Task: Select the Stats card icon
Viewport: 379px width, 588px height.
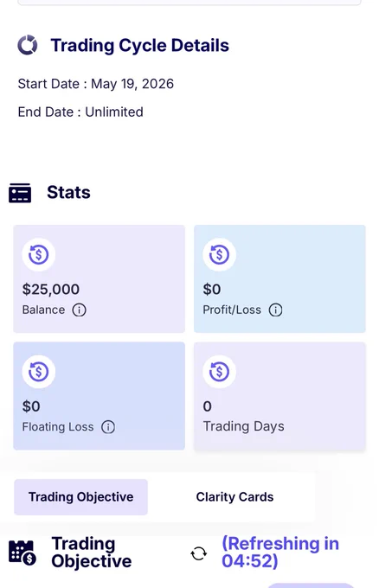Action: pyautogui.click(x=20, y=193)
